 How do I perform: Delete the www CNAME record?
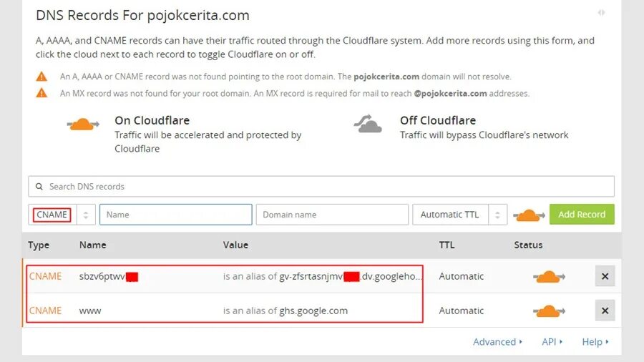pos(605,310)
